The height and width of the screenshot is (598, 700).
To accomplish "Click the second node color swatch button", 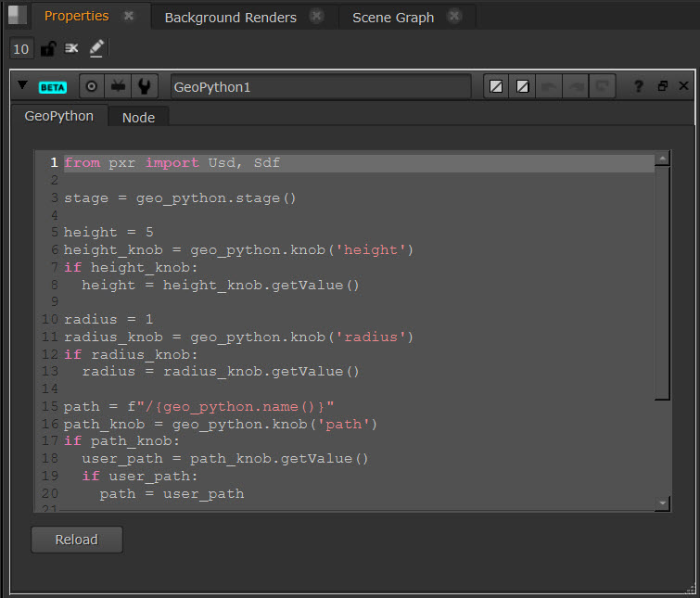I will click(523, 86).
